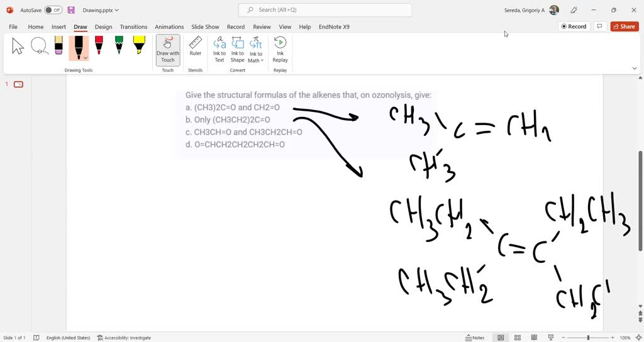Choose the Eraser drawing tool

pos(58,46)
